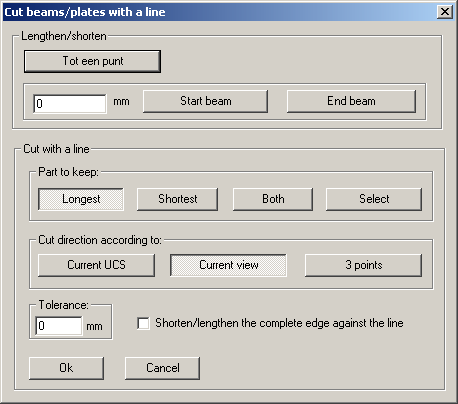The height and width of the screenshot is (404, 458).
Task: Set cut direction to Current view
Action: [x=228, y=265]
